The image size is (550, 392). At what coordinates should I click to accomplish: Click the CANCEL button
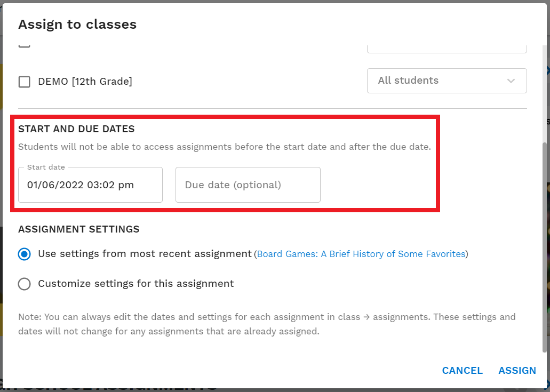(x=462, y=370)
